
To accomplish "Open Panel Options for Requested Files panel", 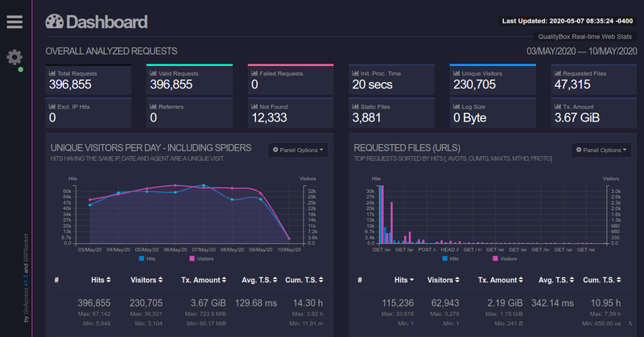I will click(x=601, y=150).
